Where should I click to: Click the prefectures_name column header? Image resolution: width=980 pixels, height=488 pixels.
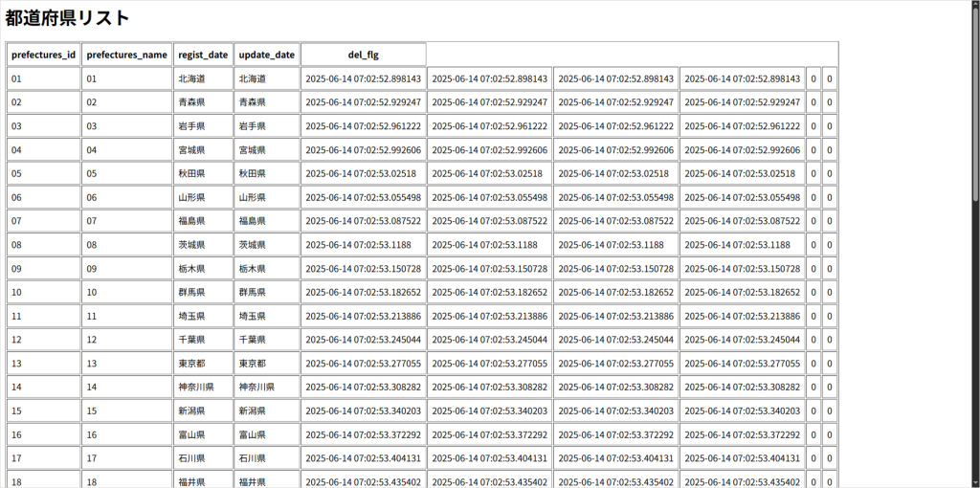coord(126,55)
